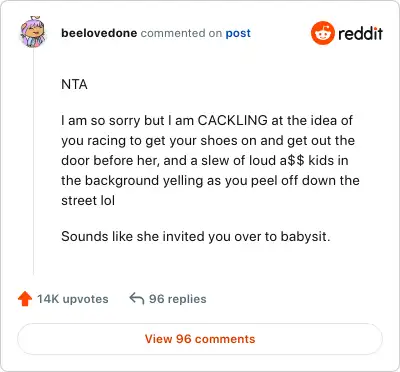Collapse thread via the vertical thread line
Viewport: 400px width, 372px height.
(34, 162)
